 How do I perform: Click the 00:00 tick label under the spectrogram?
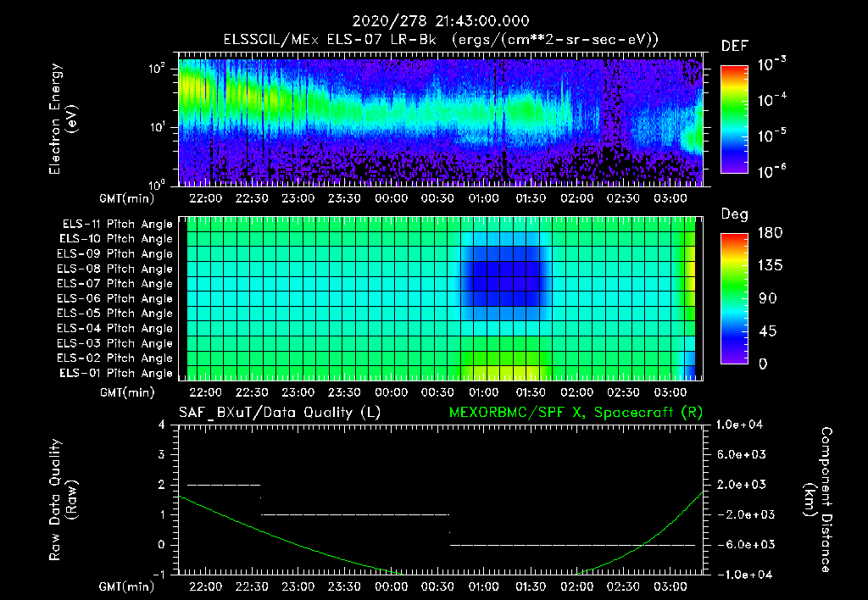(x=391, y=198)
